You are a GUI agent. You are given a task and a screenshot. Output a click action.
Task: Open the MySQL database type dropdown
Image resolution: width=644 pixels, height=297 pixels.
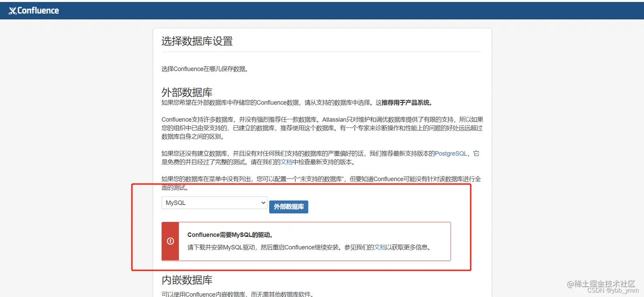click(214, 203)
